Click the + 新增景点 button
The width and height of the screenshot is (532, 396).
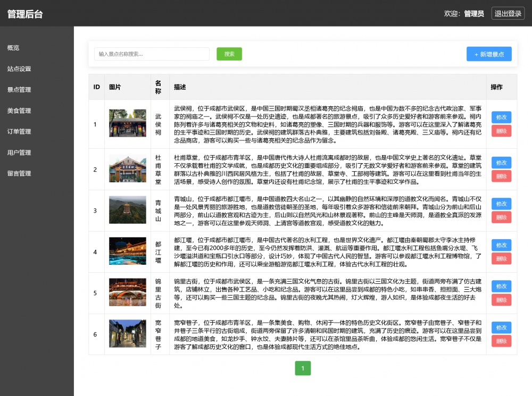pyautogui.click(x=489, y=54)
